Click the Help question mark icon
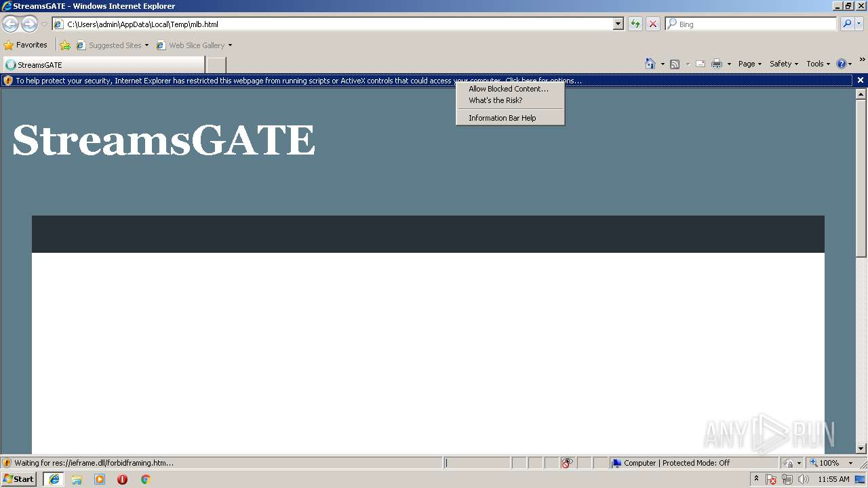The image size is (868, 488). click(842, 64)
